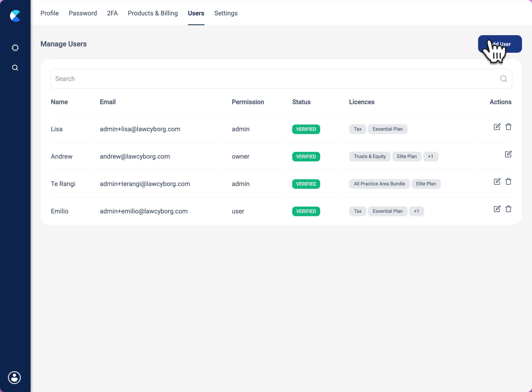The image size is (532, 392).
Task: Delete Emilio with the trash icon
Action: [508, 209]
